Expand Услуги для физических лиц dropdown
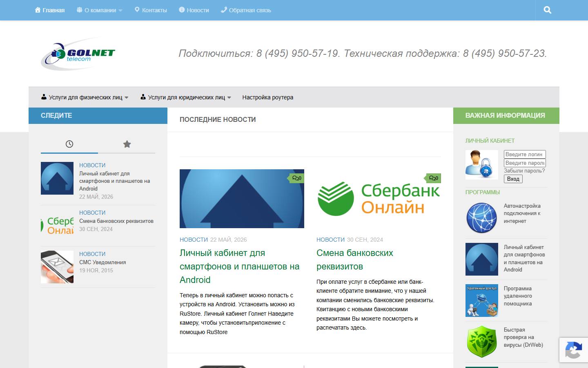 tap(85, 97)
